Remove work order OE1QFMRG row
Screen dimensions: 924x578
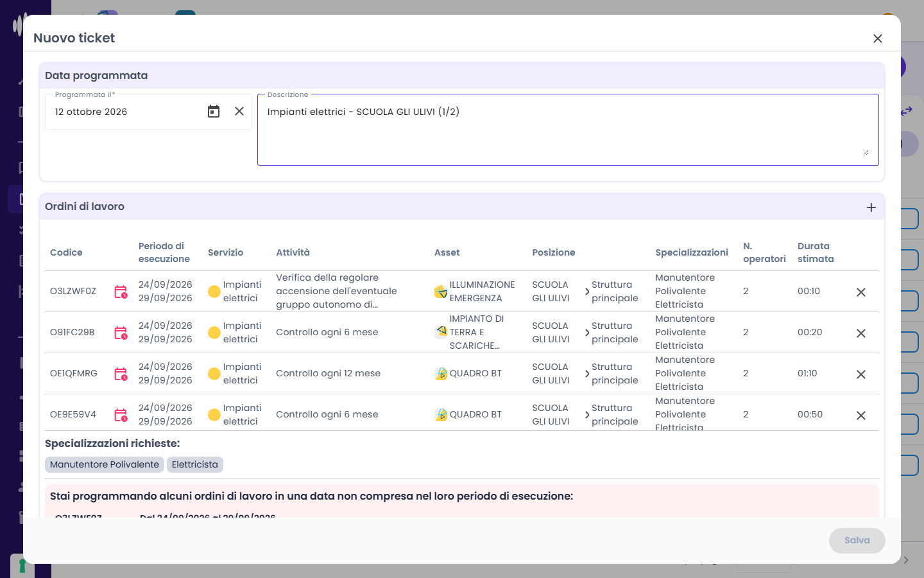(x=861, y=374)
